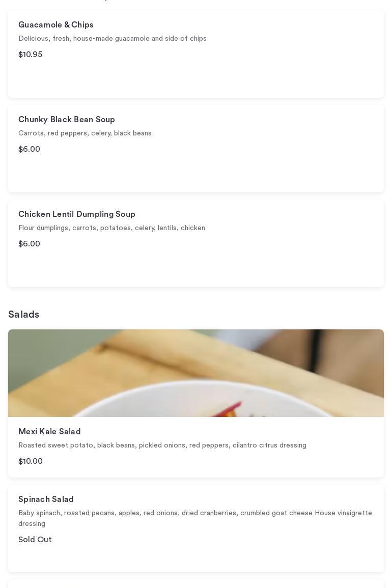The width and height of the screenshot is (392, 588).
Task: Click the Mexi Kale Salad $10.00 price
Action: 31,461
